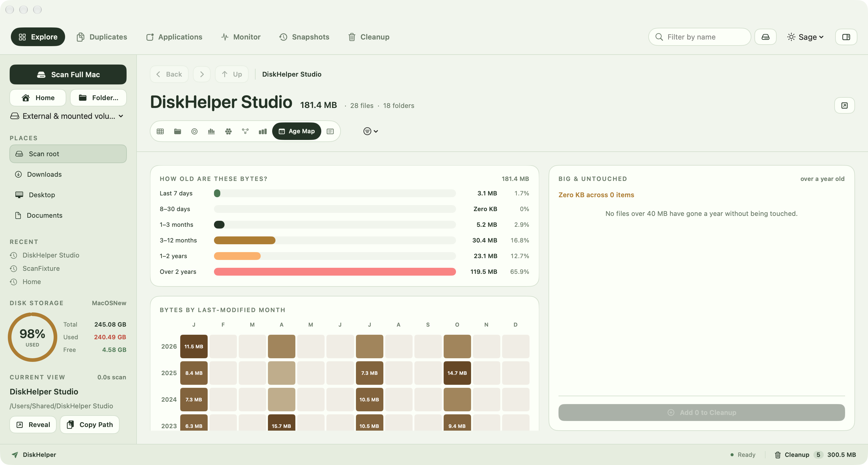This screenshot has width=868, height=465.
Task: Select the list detail view icon
Action: pyautogui.click(x=330, y=131)
